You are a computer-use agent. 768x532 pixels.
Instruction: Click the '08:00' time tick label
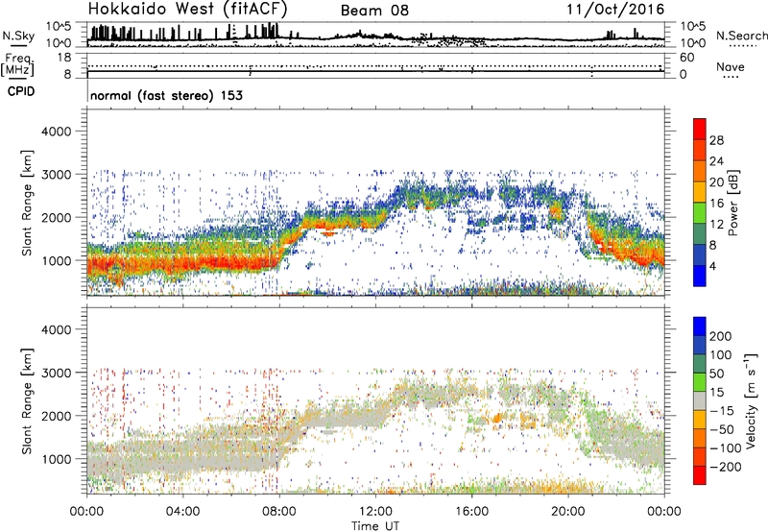click(279, 512)
